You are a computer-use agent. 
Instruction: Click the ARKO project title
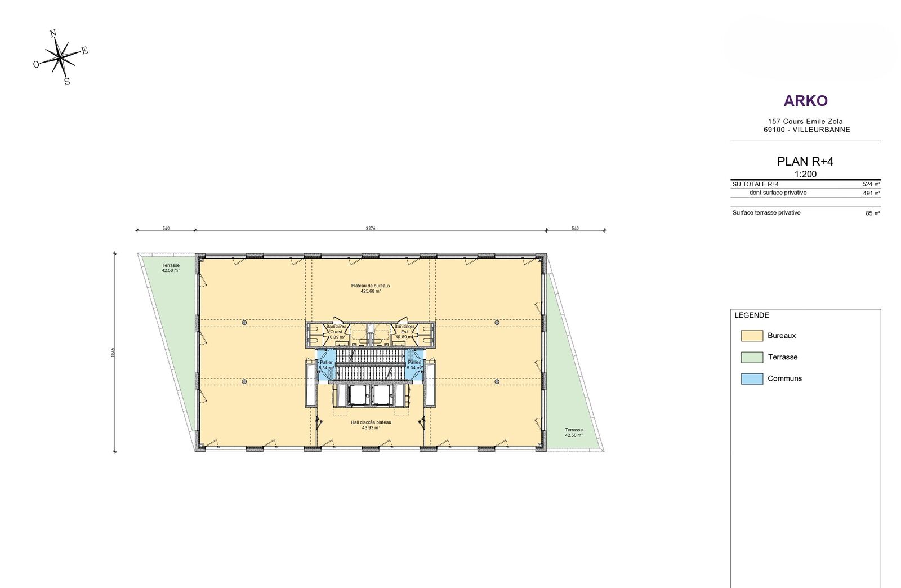[805, 101]
